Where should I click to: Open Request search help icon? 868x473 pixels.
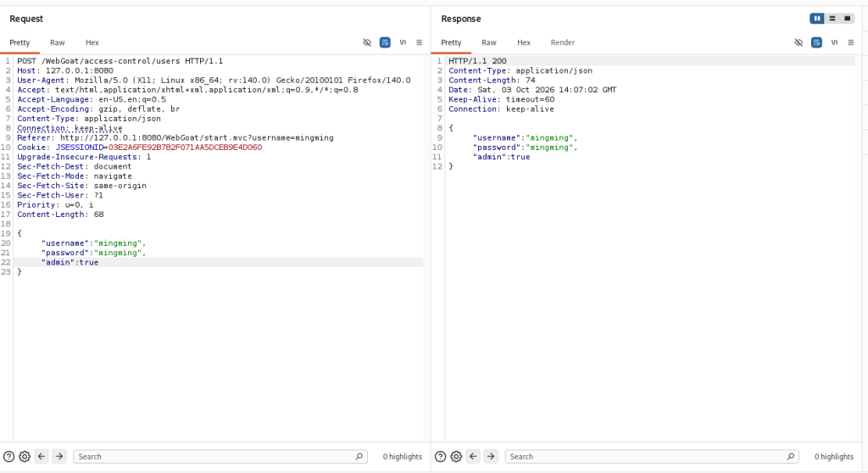(x=8, y=457)
